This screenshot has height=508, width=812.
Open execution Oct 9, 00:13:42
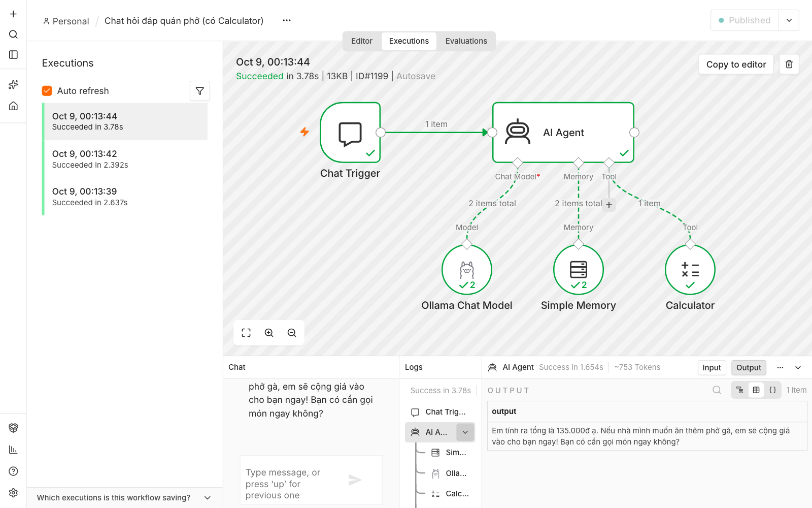(x=125, y=159)
